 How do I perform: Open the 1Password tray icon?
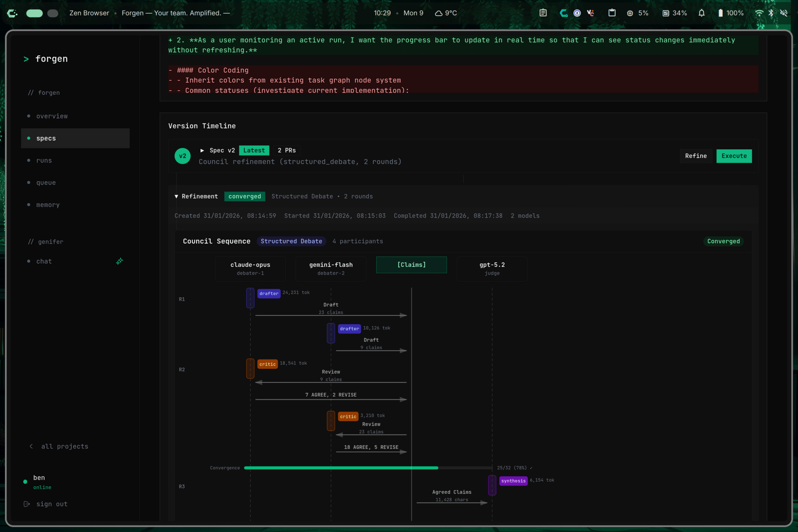[x=577, y=13]
